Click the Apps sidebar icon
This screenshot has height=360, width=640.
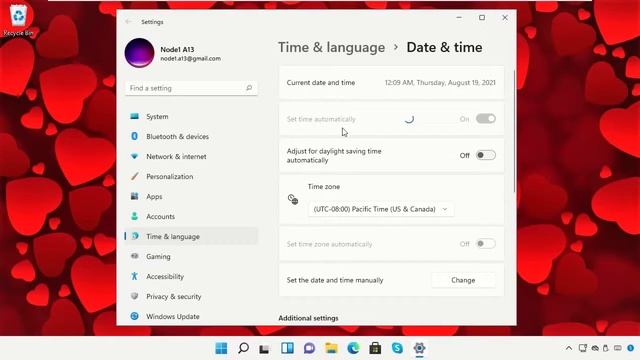click(x=134, y=196)
